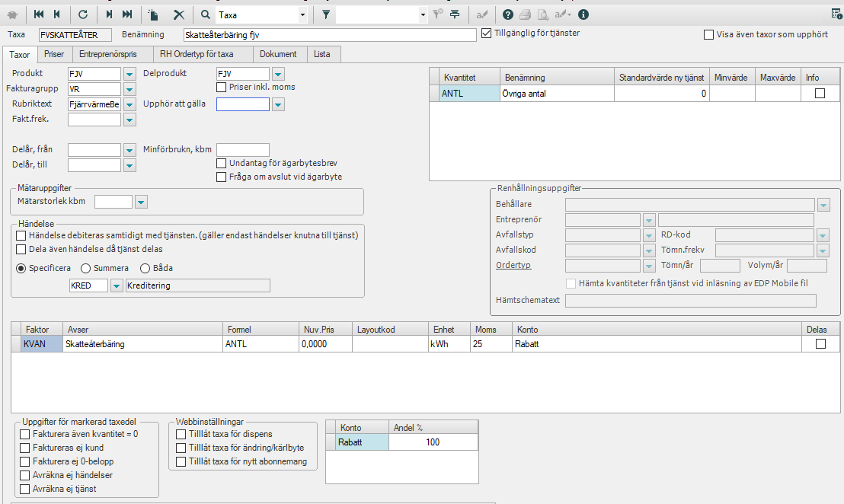Image resolution: width=844 pixels, height=504 pixels.
Task: Check Fakturera även kvantitet = 0
Action: coord(25,434)
